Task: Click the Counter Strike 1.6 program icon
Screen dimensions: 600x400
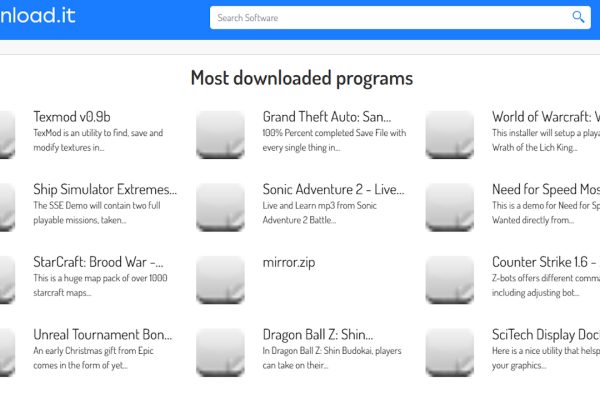Action: pyautogui.click(x=450, y=280)
